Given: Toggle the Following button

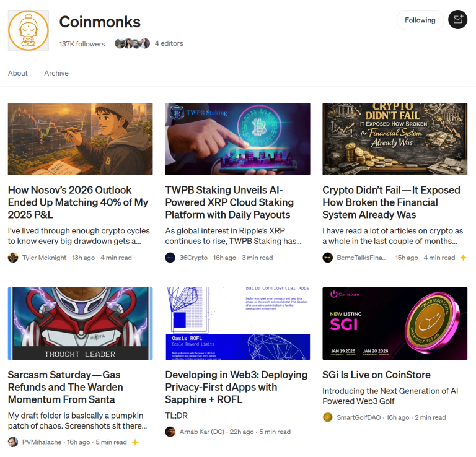Looking at the screenshot, I should pyautogui.click(x=420, y=20).
